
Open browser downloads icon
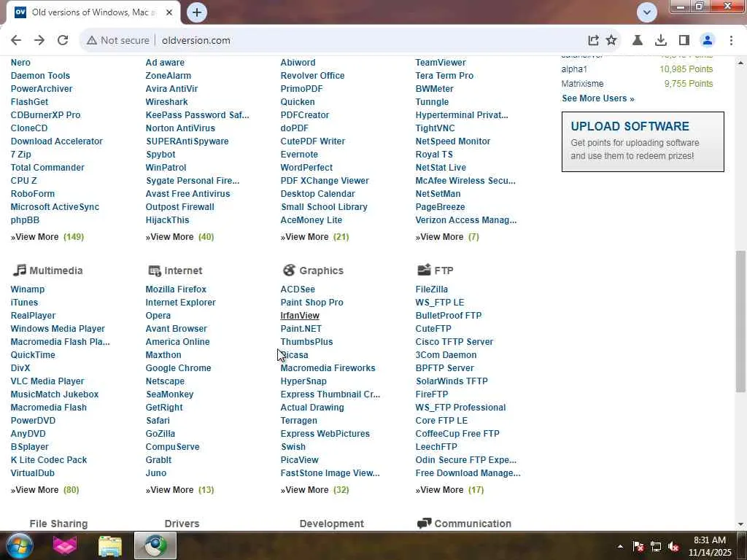coord(661,41)
